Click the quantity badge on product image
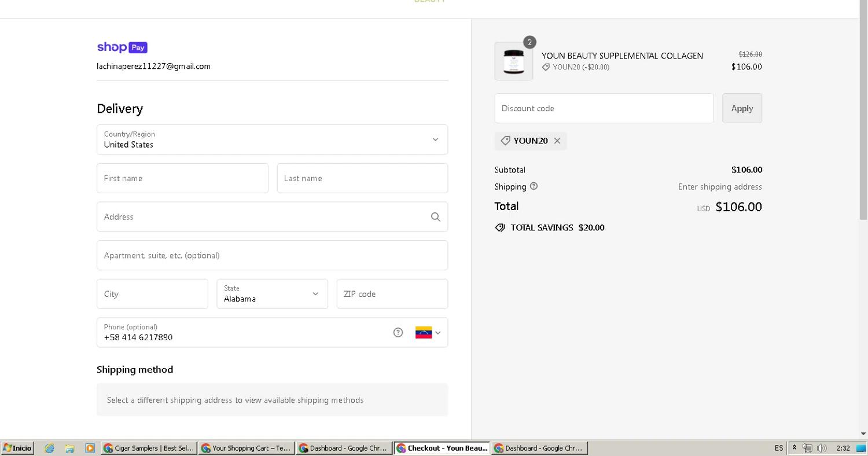The height and width of the screenshot is (456, 868). tap(529, 42)
